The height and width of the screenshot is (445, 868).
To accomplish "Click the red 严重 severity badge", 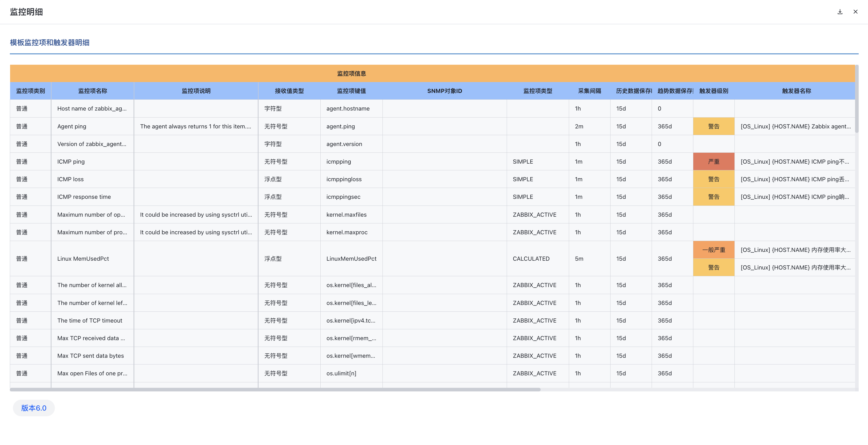I will (x=713, y=162).
